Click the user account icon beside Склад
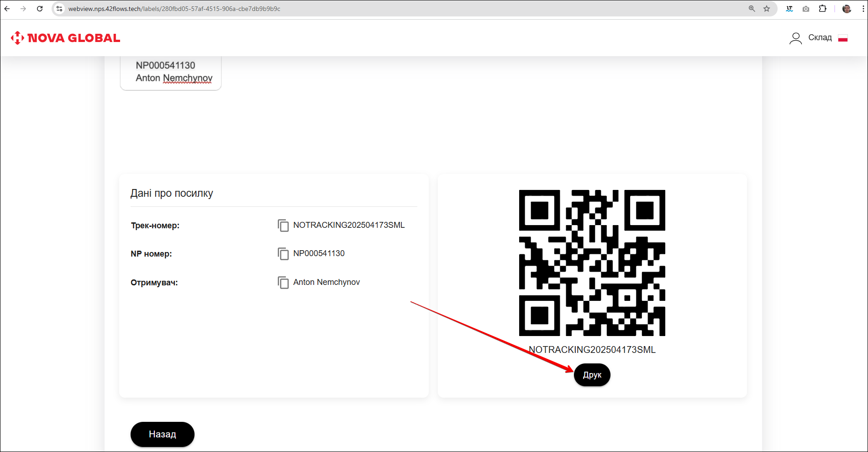 [795, 38]
